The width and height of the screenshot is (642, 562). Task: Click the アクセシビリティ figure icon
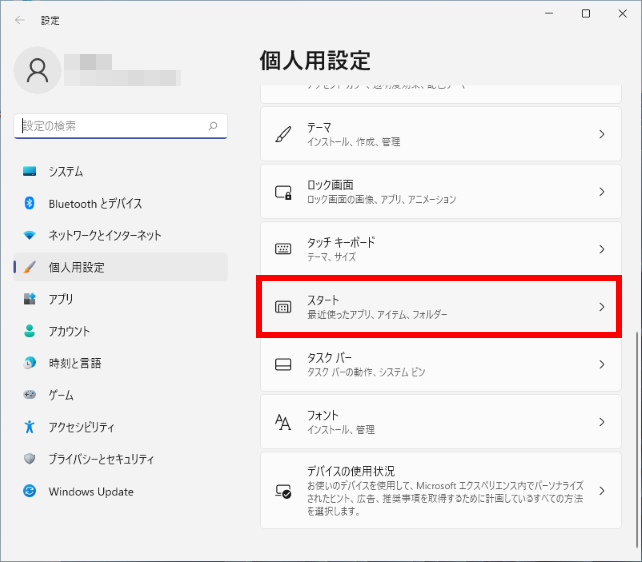29,427
